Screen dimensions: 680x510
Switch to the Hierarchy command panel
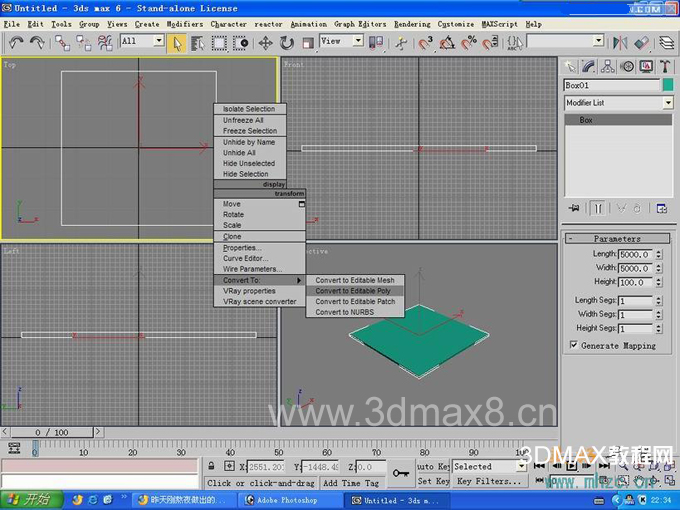coord(608,66)
